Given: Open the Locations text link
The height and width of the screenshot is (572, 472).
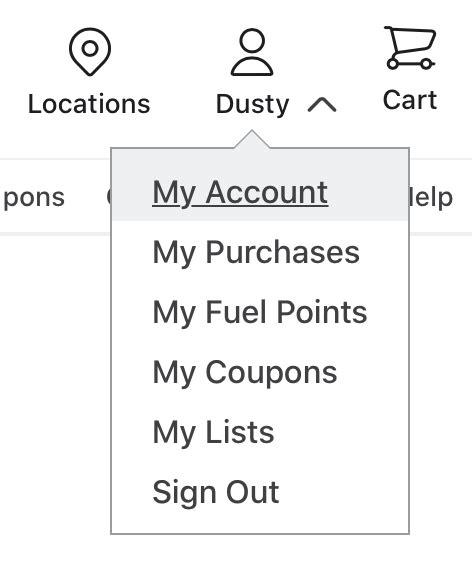Looking at the screenshot, I should (x=89, y=104).
